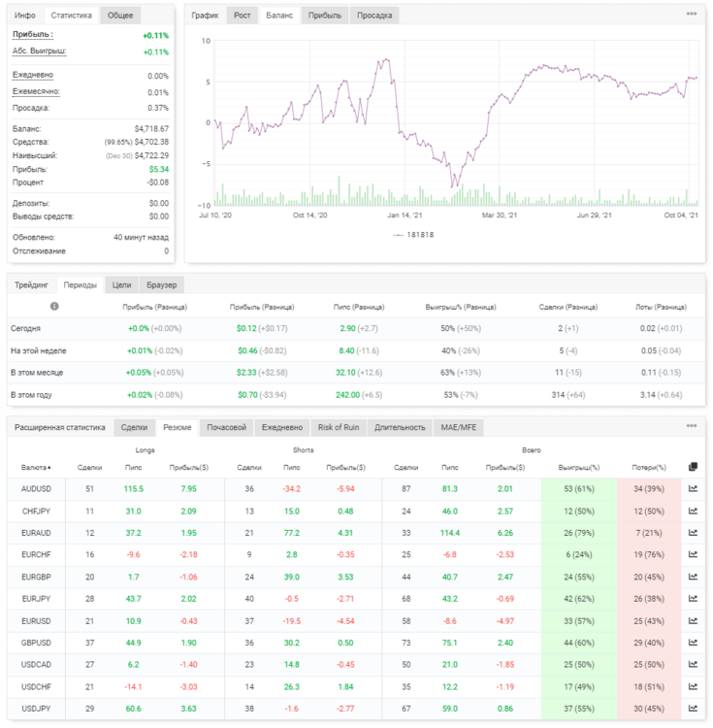Switch to the Инфо tab
Image resolution: width=713 pixels, height=728 pixels.
coord(25,16)
